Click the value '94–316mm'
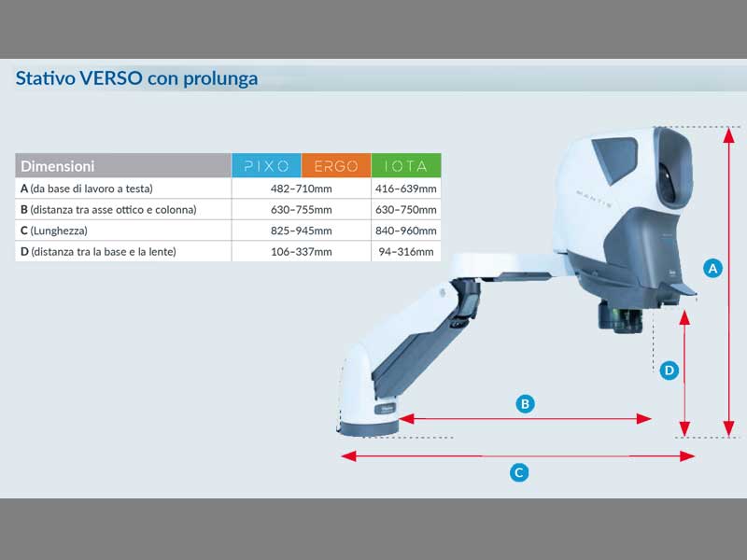Image resolution: width=747 pixels, height=560 pixels. [x=406, y=251]
